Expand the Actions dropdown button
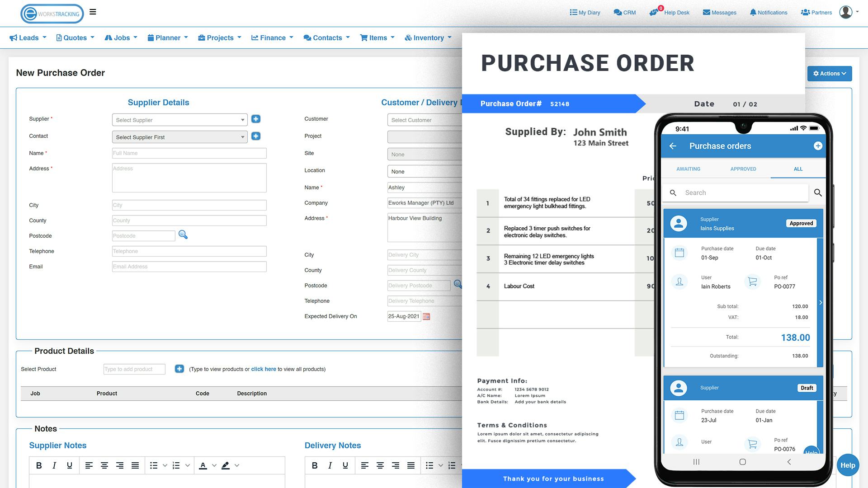 (829, 74)
